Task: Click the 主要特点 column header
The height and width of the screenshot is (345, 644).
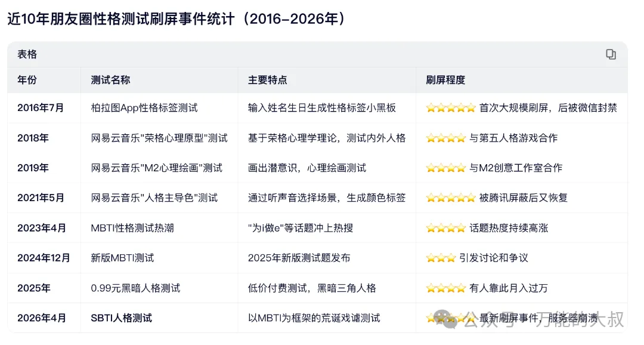Action: tap(267, 80)
